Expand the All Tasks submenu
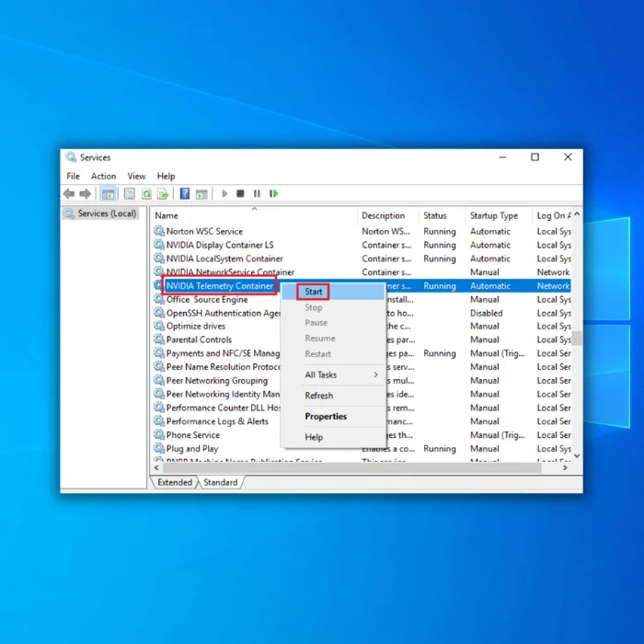 click(x=333, y=374)
